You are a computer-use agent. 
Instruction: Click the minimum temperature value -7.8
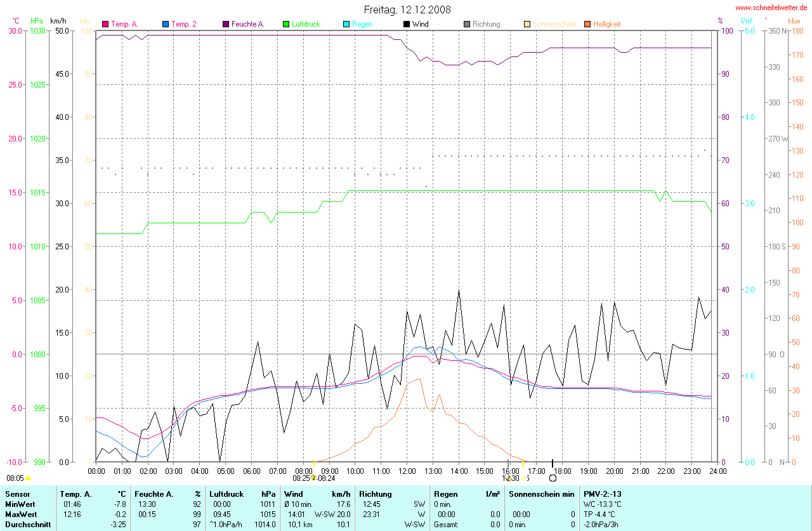pyautogui.click(x=119, y=504)
